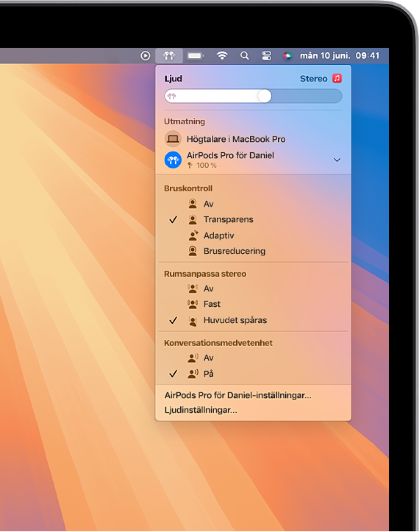Click the speaking-person icon beside På

(x=193, y=374)
